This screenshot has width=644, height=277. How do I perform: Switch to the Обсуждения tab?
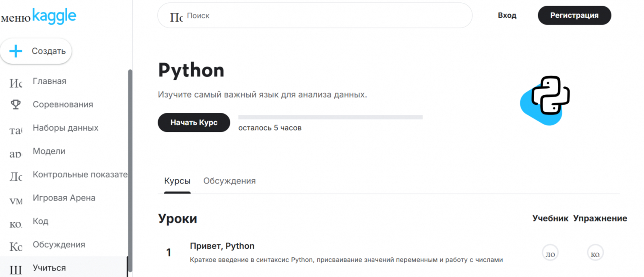(x=229, y=181)
